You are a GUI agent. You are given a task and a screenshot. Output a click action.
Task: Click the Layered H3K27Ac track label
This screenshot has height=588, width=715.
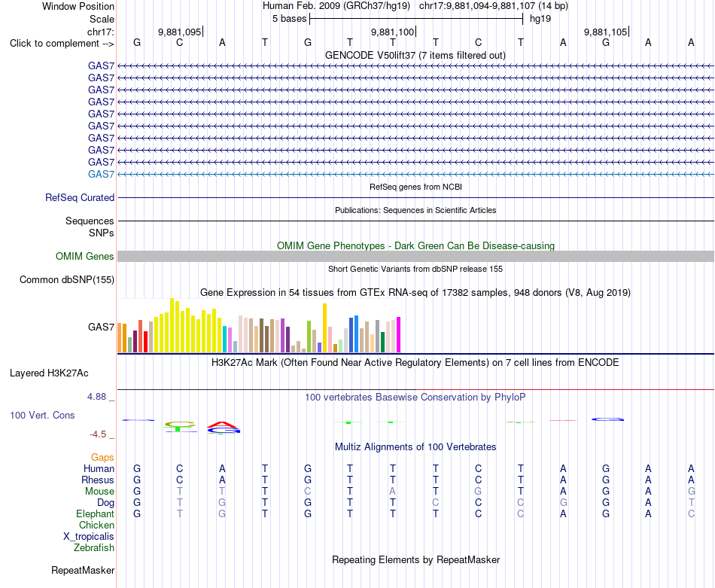[49, 373]
